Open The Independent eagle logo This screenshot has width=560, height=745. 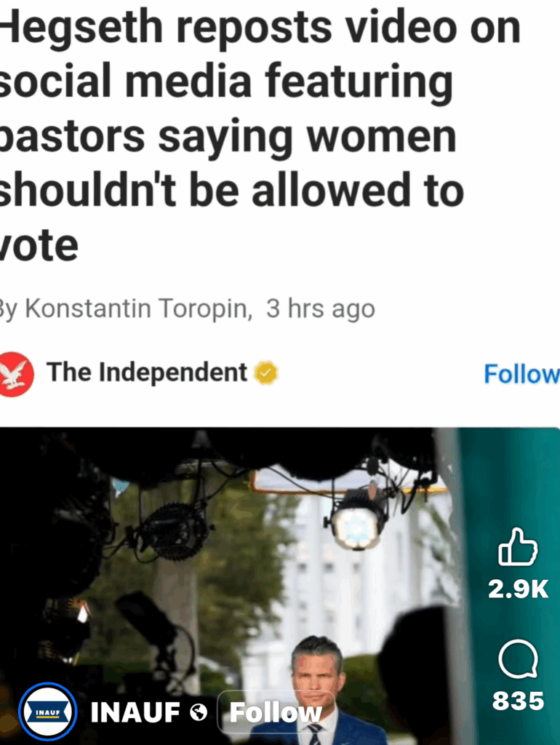(16, 373)
